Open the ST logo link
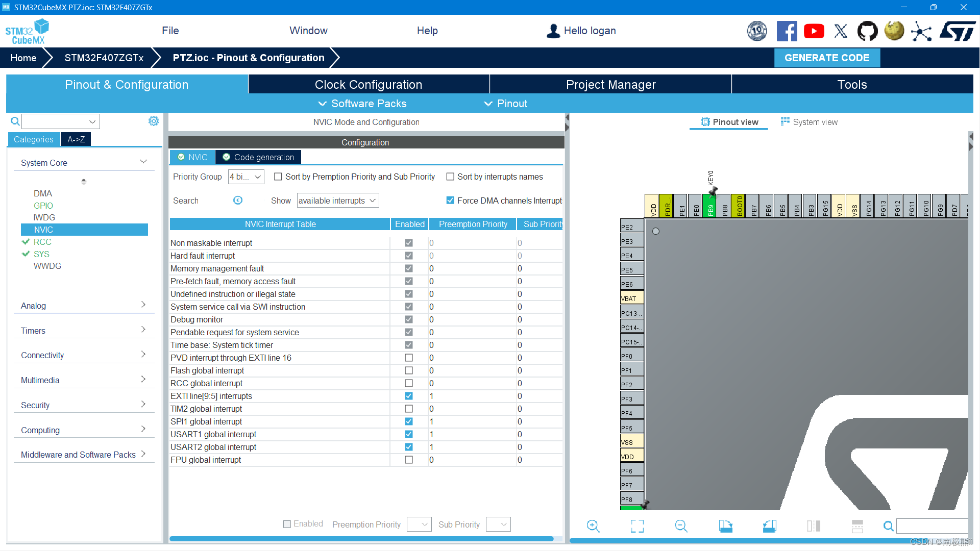Viewport: 980px width, 551px height. [x=958, y=31]
